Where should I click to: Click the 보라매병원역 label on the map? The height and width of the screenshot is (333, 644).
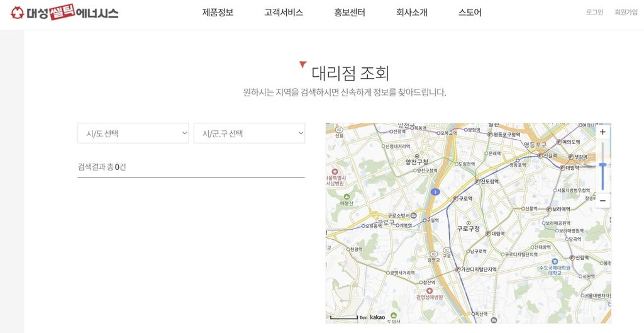tap(571, 230)
